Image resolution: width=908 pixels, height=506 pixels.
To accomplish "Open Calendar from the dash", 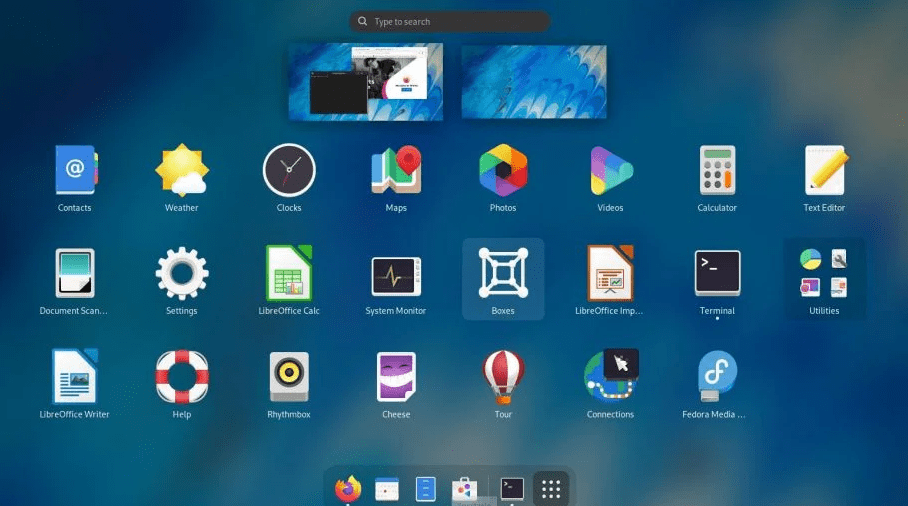I will point(387,489).
